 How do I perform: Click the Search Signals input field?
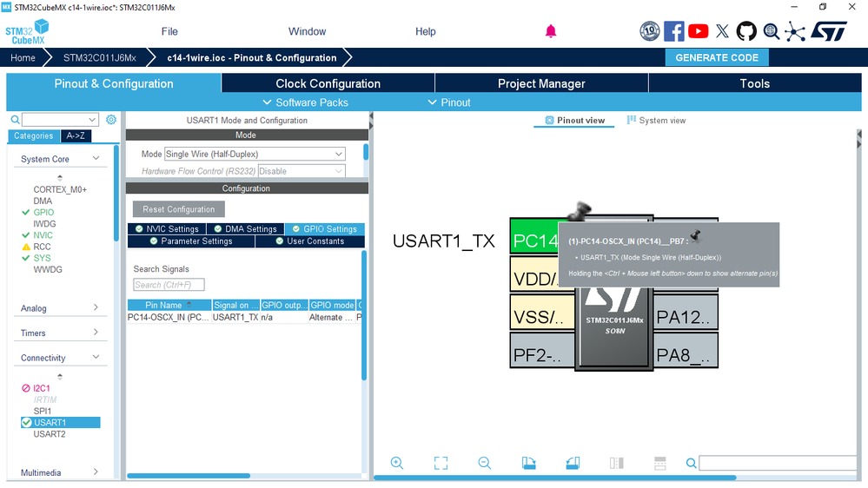[x=169, y=285]
